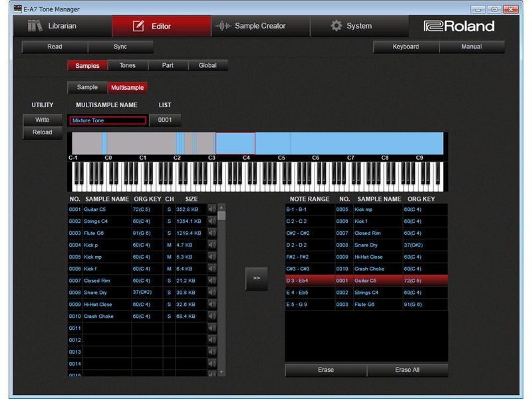Open multisample list number 0001

[x=165, y=120]
